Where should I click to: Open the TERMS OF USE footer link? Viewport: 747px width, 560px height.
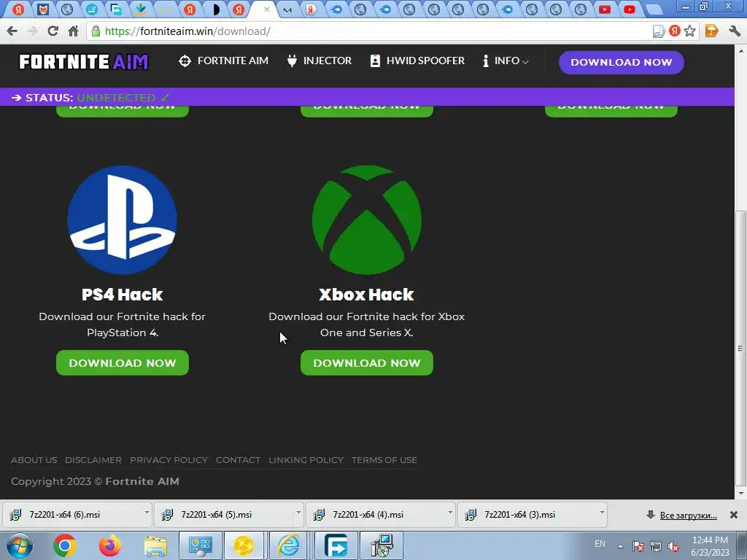pos(384,460)
